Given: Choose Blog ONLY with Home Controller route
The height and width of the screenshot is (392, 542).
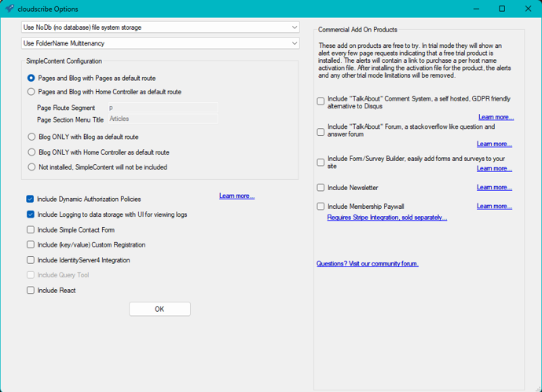Looking at the screenshot, I should click(x=31, y=152).
